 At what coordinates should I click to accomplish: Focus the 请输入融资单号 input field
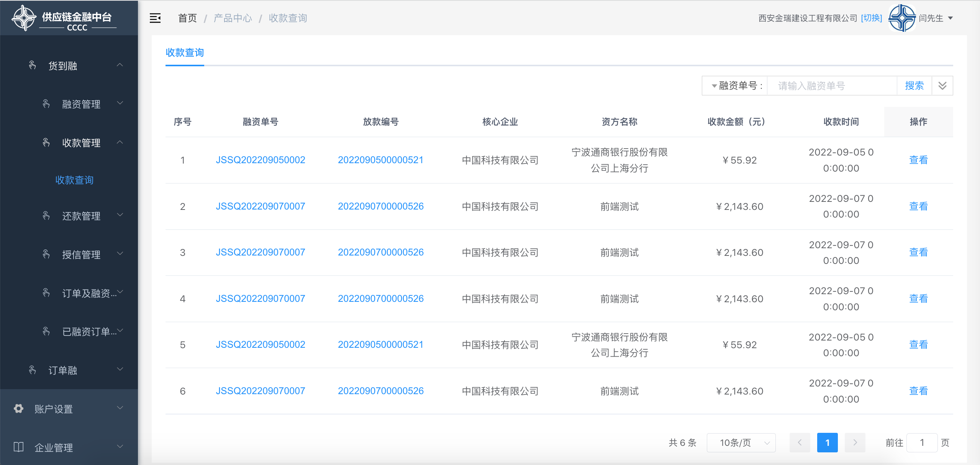832,85
